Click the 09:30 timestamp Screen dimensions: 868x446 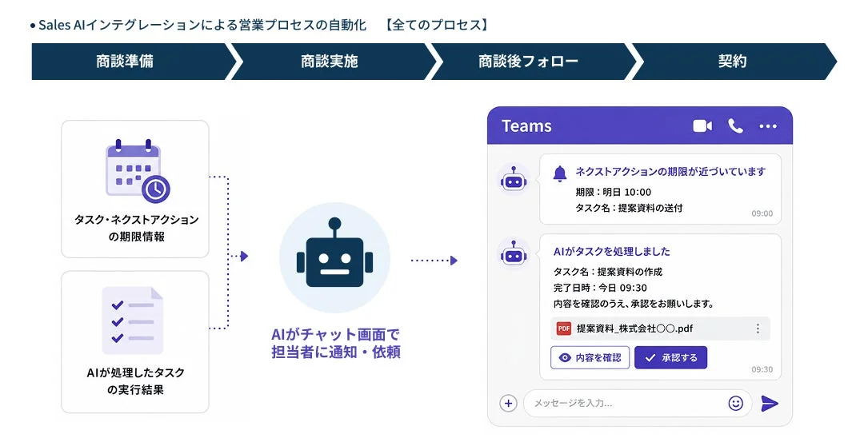click(x=762, y=369)
